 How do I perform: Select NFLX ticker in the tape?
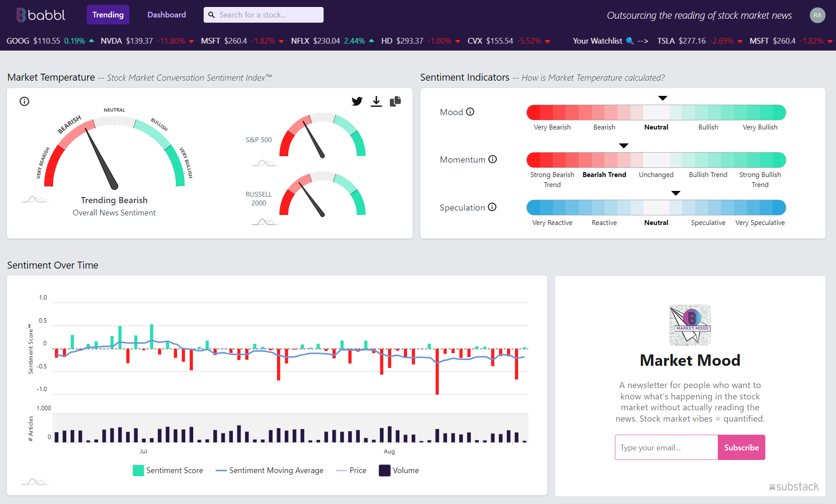332,41
